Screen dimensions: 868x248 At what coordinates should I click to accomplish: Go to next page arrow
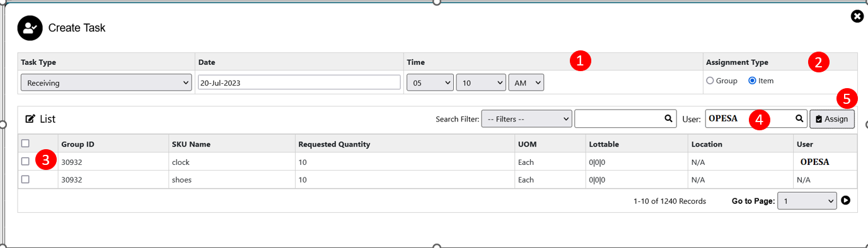tap(846, 201)
